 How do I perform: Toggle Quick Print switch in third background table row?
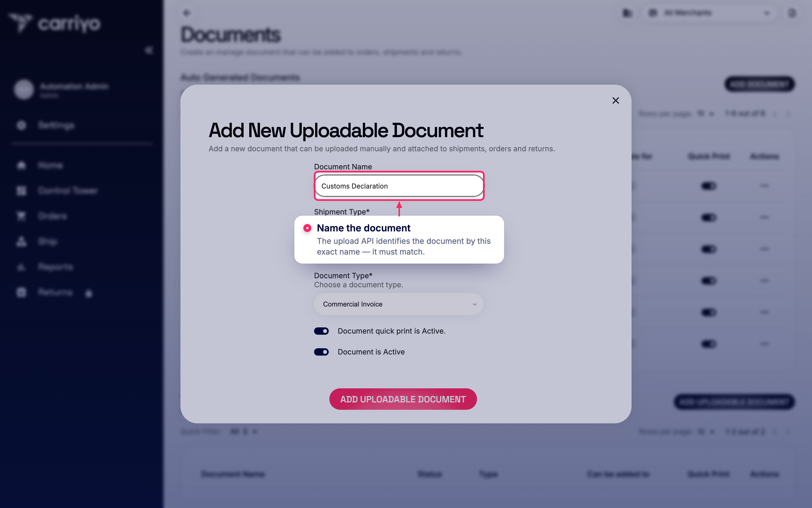point(709,249)
